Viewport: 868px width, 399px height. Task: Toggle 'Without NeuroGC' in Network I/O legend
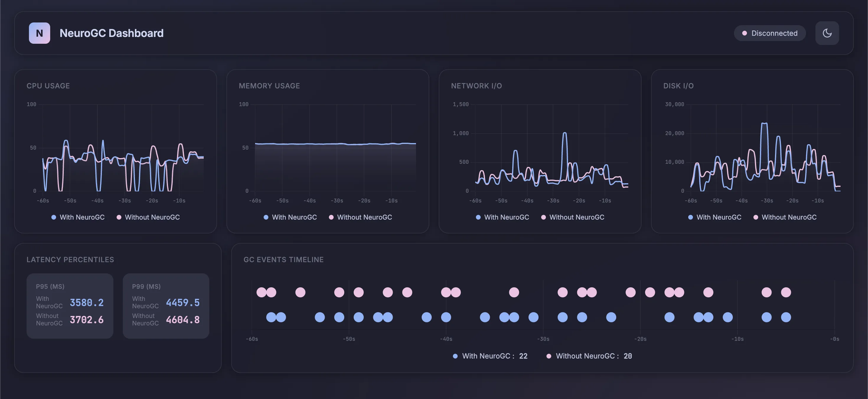pyautogui.click(x=572, y=217)
